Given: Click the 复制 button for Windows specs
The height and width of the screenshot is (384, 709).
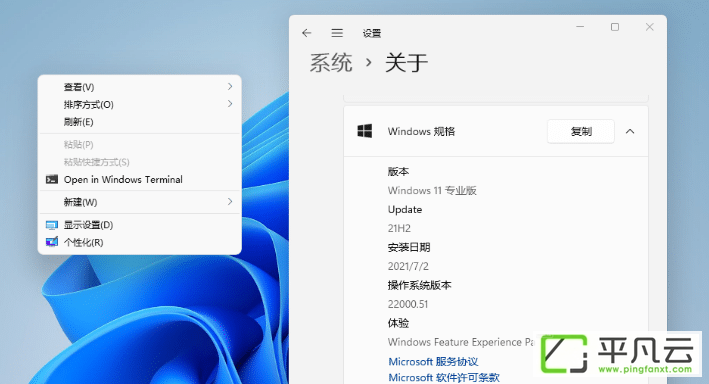Looking at the screenshot, I should tap(581, 132).
